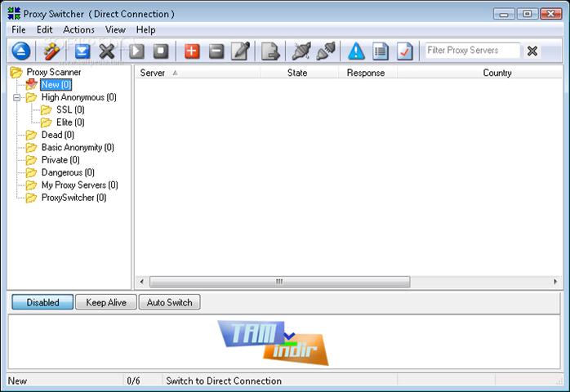Click the blue warning triangle icon
Screen dimensions: 570x392
pos(356,51)
